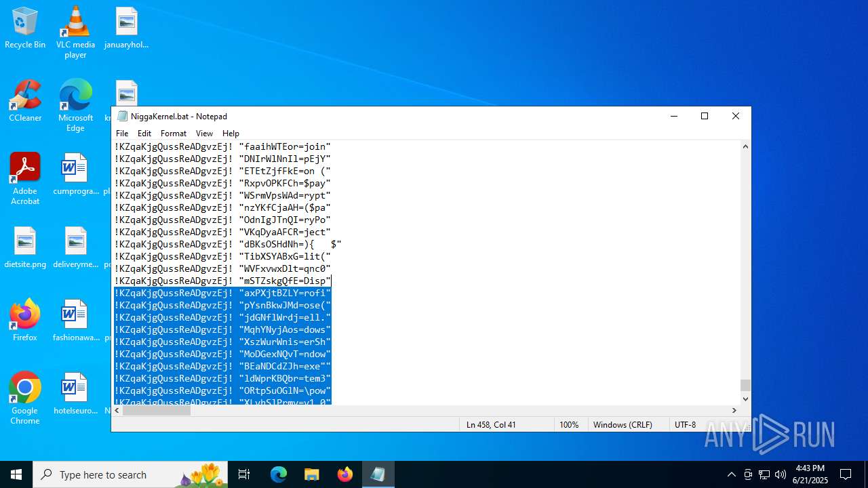Open the cumprogra... Word document

(75, 175)
